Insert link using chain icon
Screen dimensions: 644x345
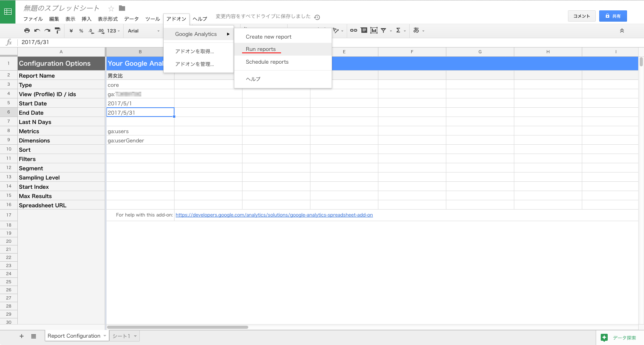click(x=354, y=30)
